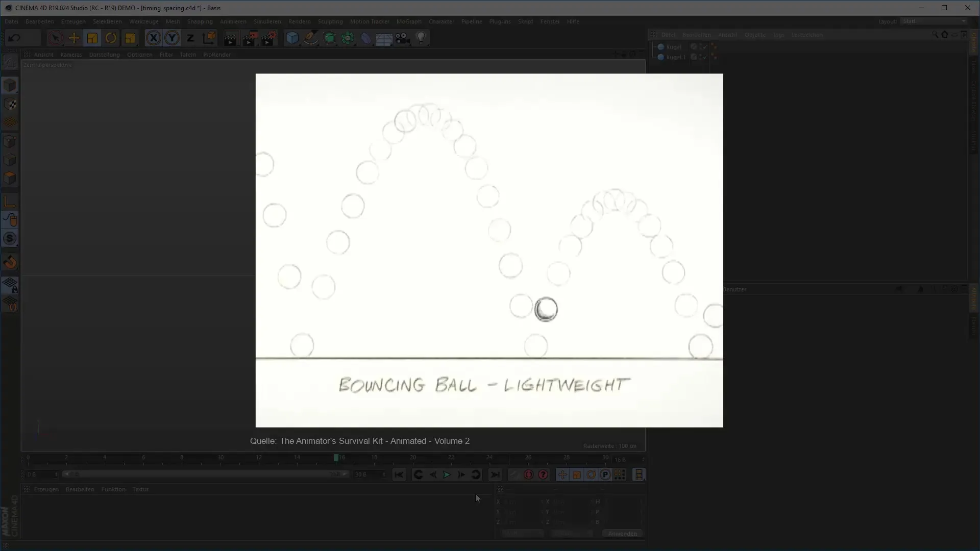Toggle scale keyframe recording

pos(576,475)
